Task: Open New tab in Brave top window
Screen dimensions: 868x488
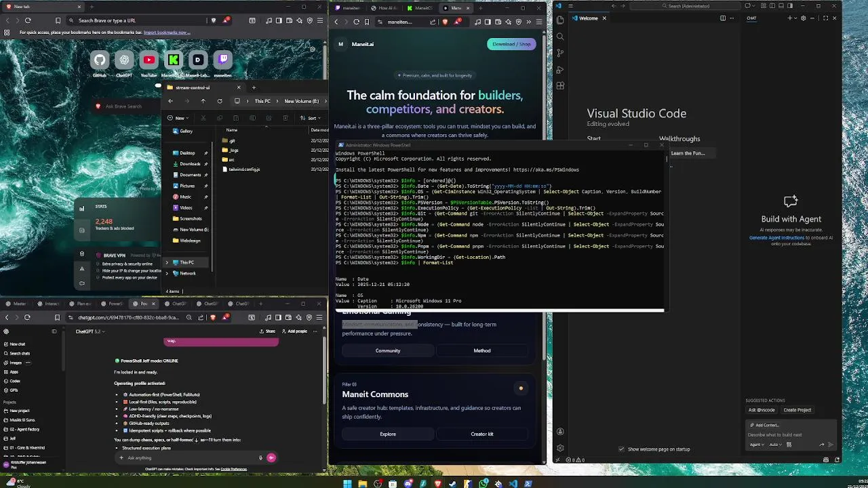Action: point(42,7)
